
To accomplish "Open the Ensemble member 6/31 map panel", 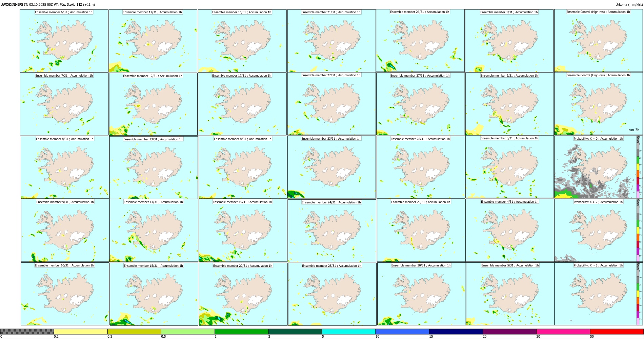I will tap(64, 41).
